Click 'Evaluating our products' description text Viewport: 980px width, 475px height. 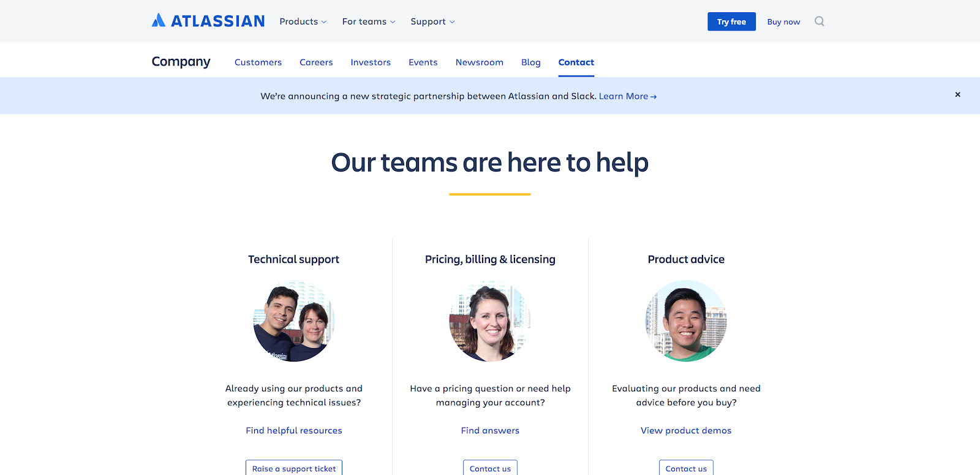[x=686, y=395]
